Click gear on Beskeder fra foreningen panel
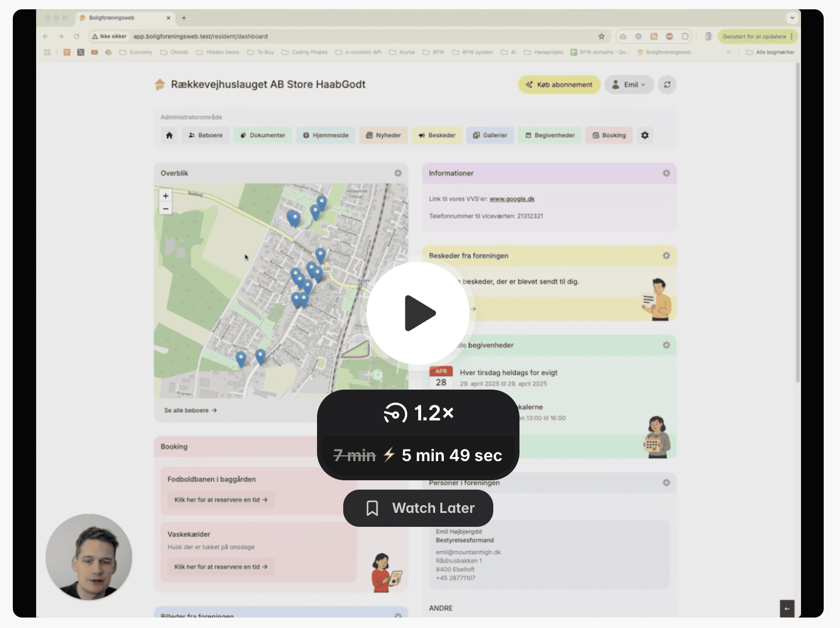The image size is (840, 628). (x=666, y=256)
